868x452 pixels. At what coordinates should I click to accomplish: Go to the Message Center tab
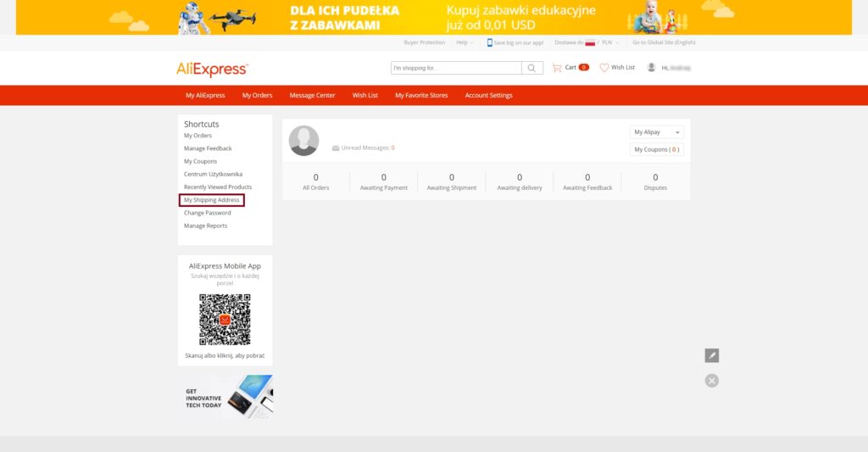(312, 96)
